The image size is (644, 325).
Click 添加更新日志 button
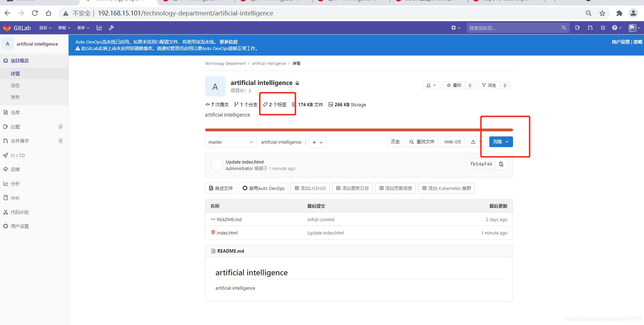point(353,188)
